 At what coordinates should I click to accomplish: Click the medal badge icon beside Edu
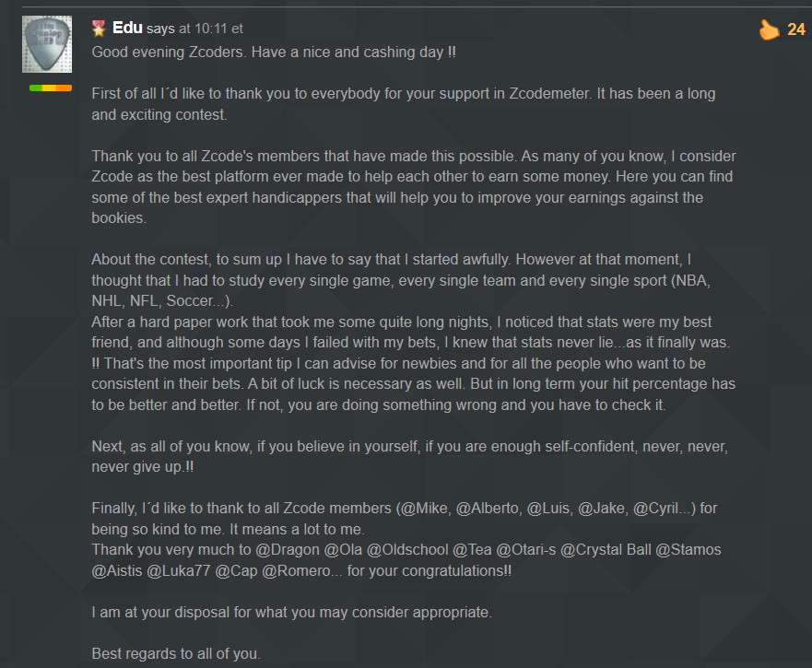[99, 29]
